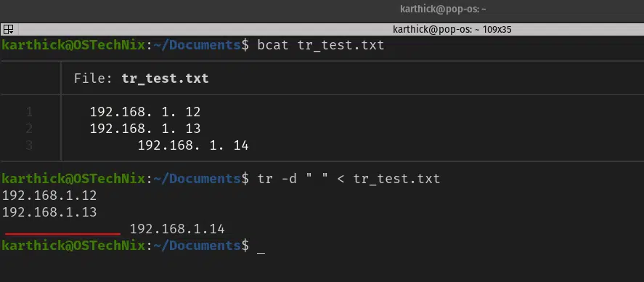Click the last karthick@OSTechNix prompt
The width and height of the screenshot is (644, 282).
(x=73, y=246)
